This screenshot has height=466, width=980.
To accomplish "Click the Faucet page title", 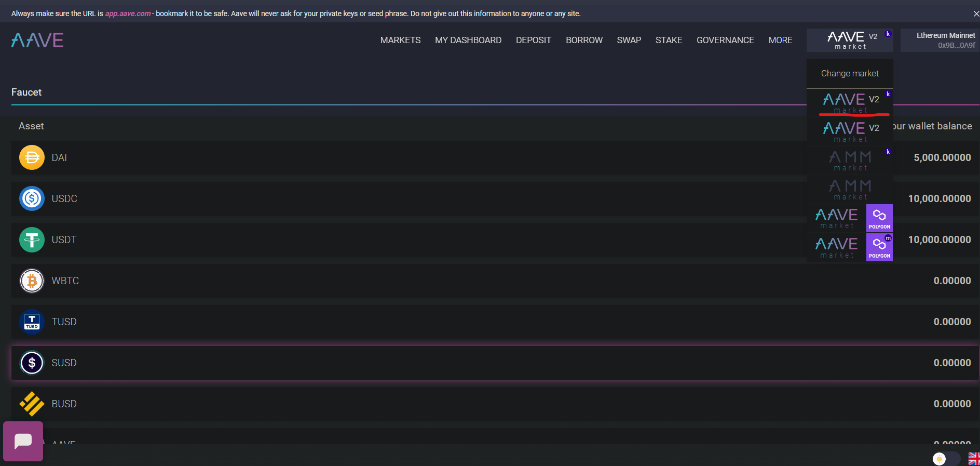I will tap(26, 92).
